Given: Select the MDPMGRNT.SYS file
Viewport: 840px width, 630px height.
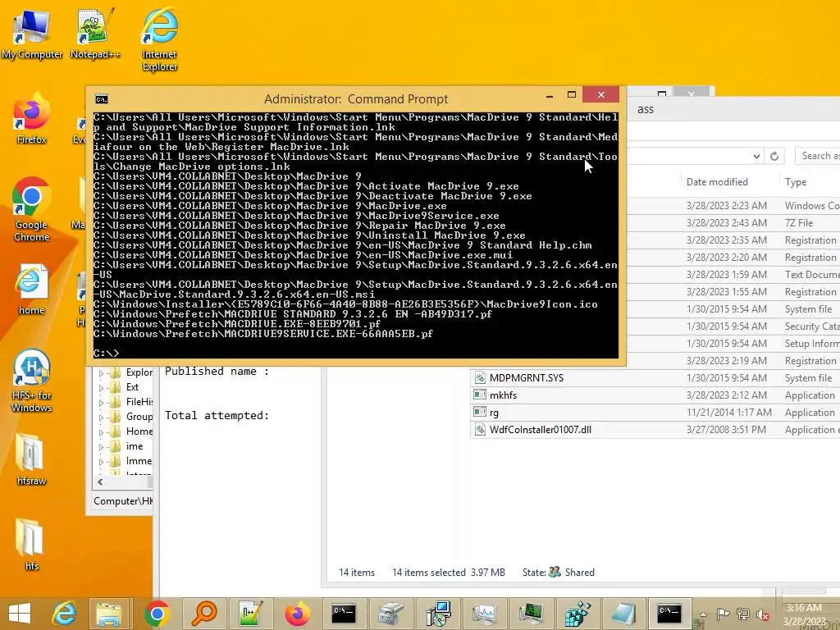Looking at the screenshot, I should point(526,378).
